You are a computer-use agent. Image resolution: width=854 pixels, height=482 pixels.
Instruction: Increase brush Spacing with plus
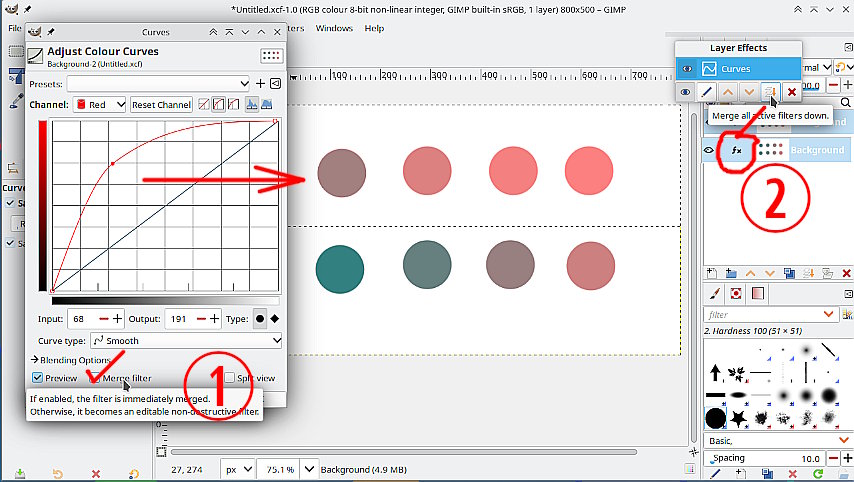(847, 458)
